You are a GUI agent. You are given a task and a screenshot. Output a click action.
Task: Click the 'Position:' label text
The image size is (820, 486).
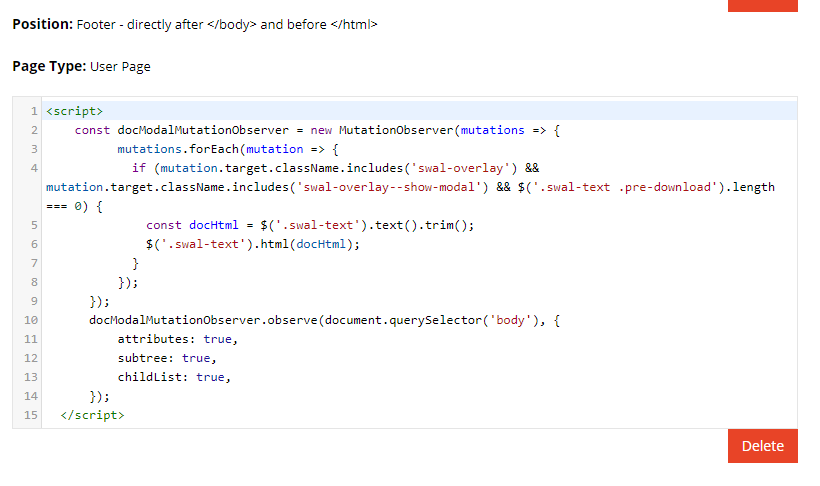click(42, 24)
